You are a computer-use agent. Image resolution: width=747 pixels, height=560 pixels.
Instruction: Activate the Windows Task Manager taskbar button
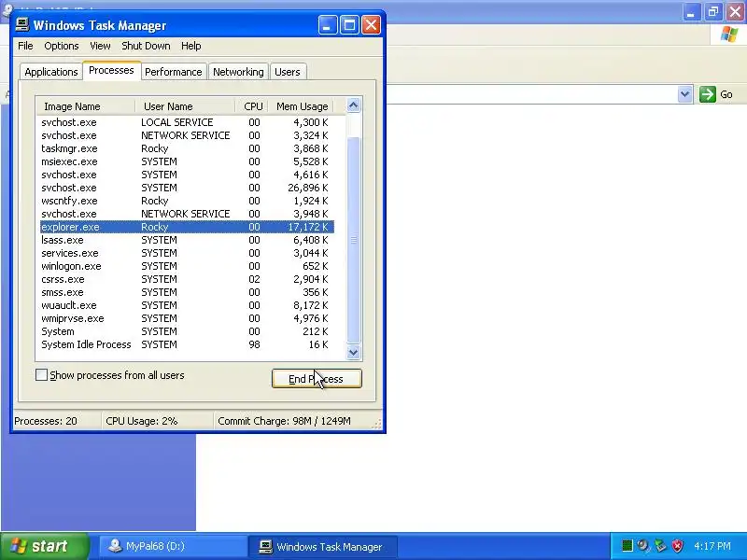pyautogui.click(x=323, y=546)
